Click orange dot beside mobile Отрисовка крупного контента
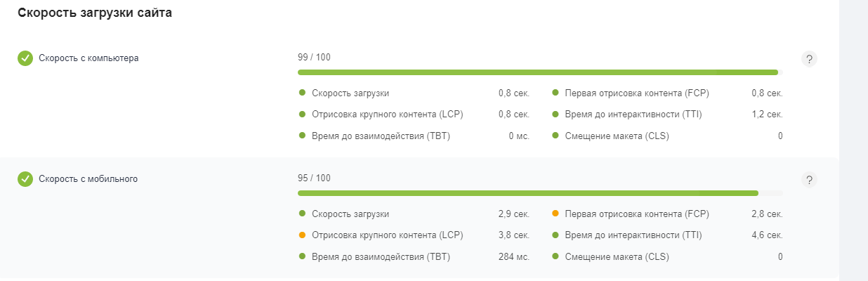868x281 pixels. click(302, 235)
